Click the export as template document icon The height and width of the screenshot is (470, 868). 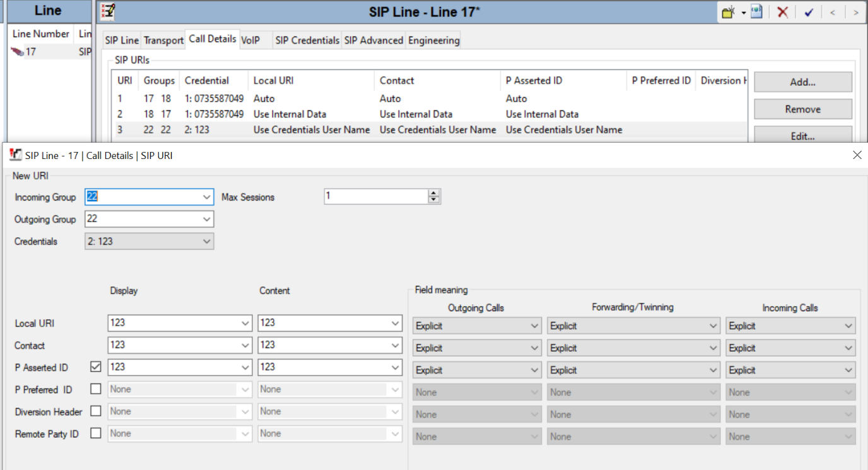pyautogui.click(x=756, y=12)
